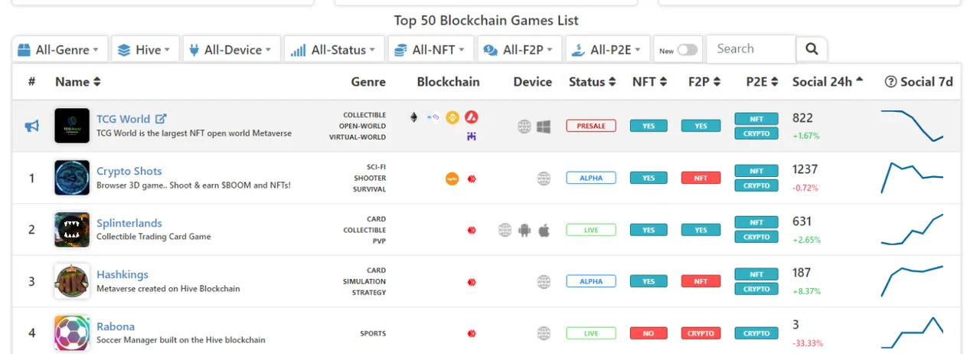Open the external link icon next to TCG World
The image size is (980, 354).
pos(161,119)
